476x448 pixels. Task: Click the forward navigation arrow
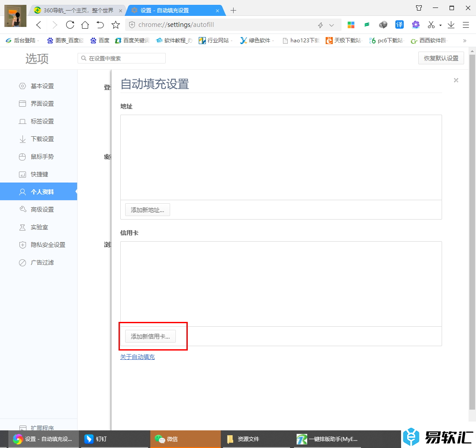click(55, 25)
